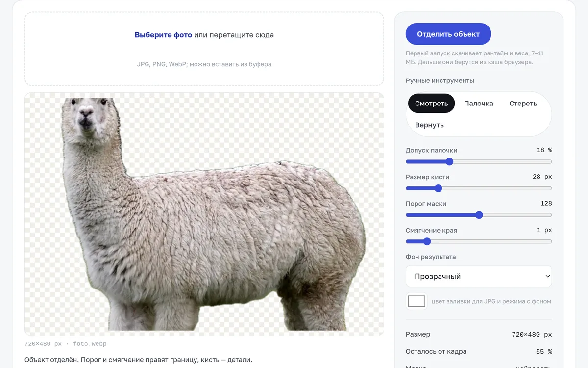Adjust the 'Смягчение края' slider
588x368 pixels.
pos(479,241)
